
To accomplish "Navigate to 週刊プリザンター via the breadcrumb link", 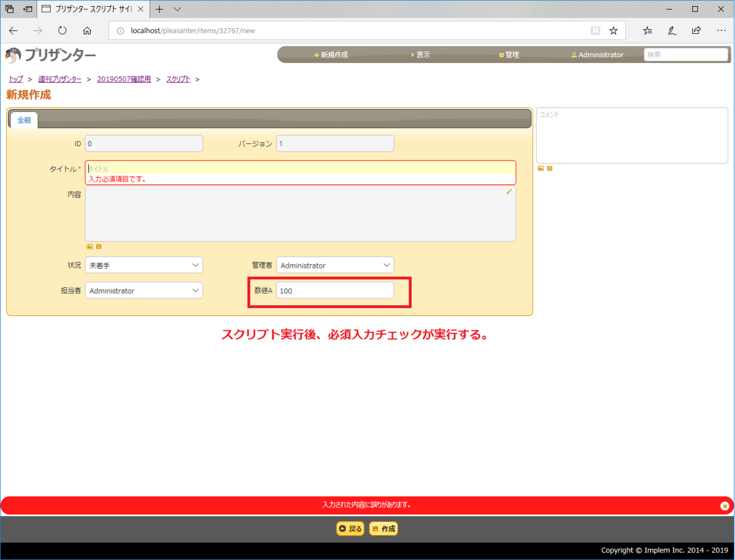I will coord(59,79).
